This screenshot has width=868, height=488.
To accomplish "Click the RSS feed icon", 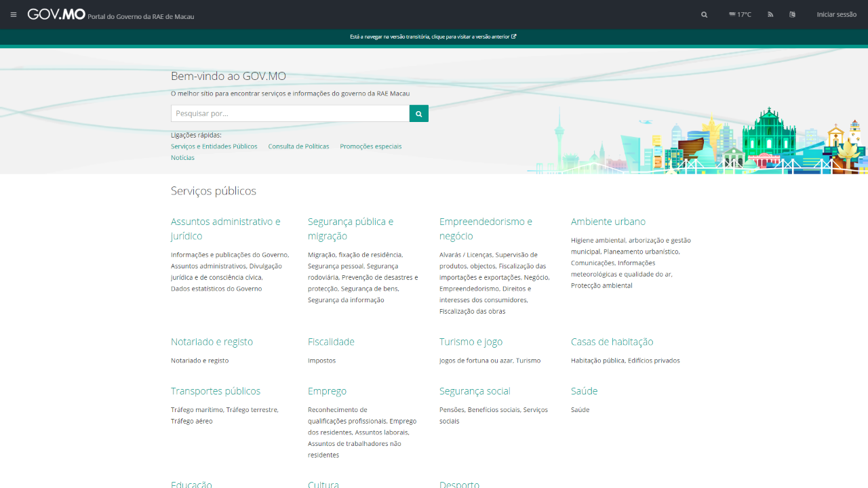I will tap(770, 14).
